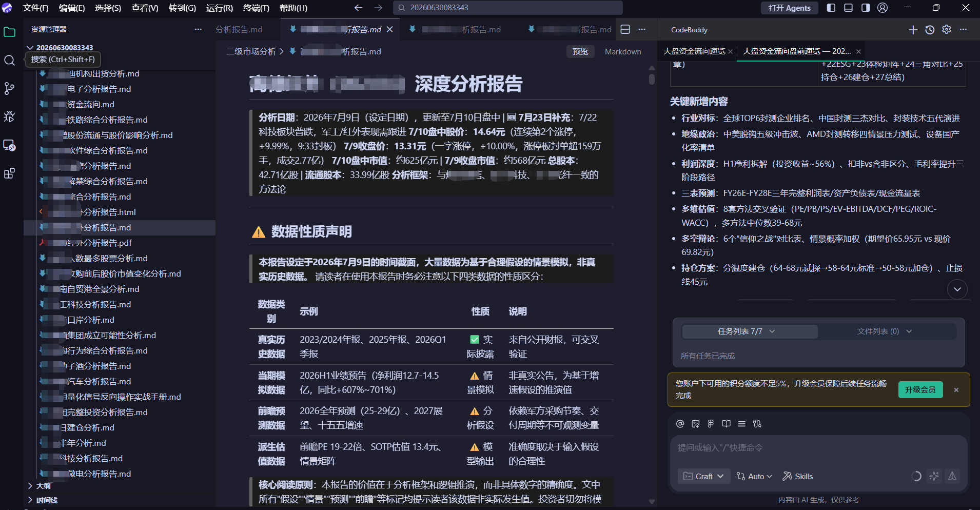Toggle the bottom panel

tap(848, 8)
